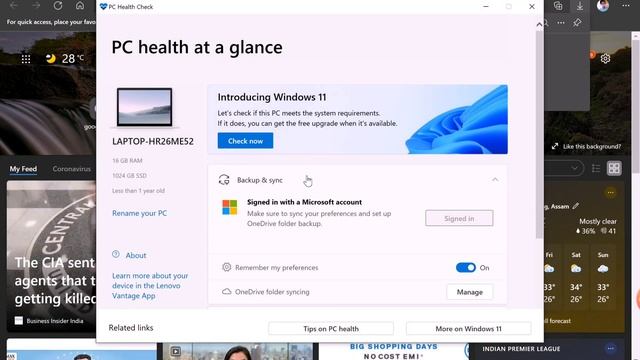Open the About link

click(x=136, y=255)
